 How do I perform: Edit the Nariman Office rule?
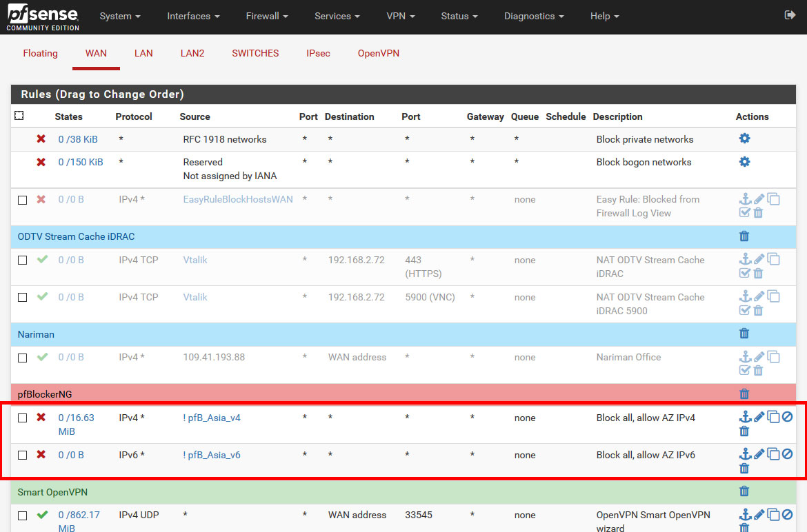tap(759, 357)
